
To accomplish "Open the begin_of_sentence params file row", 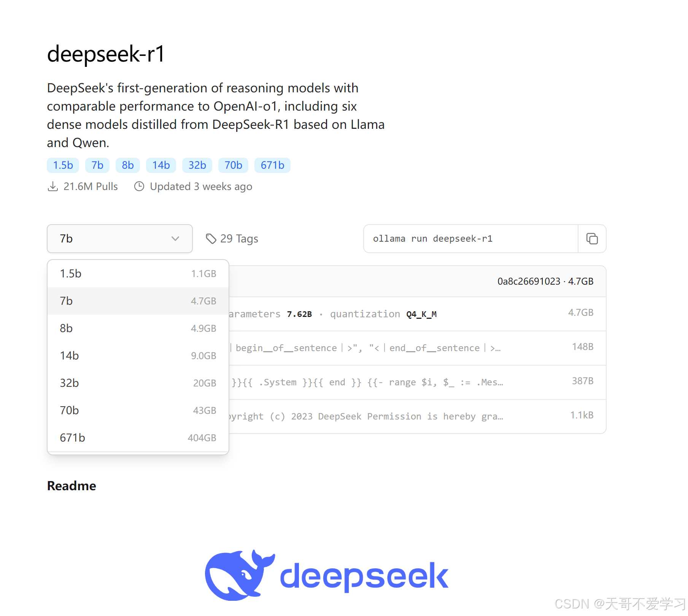I will pyautogui.click(x=417, y=348).
